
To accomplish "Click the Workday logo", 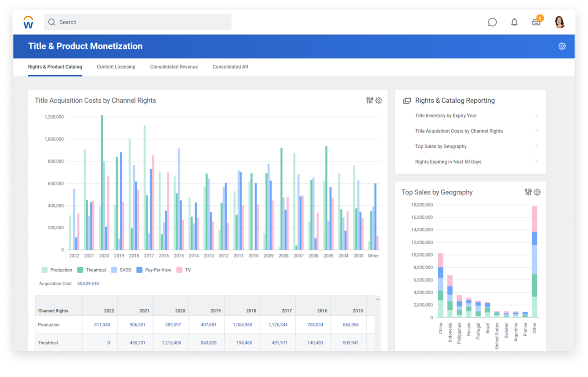I will (28, 22).
